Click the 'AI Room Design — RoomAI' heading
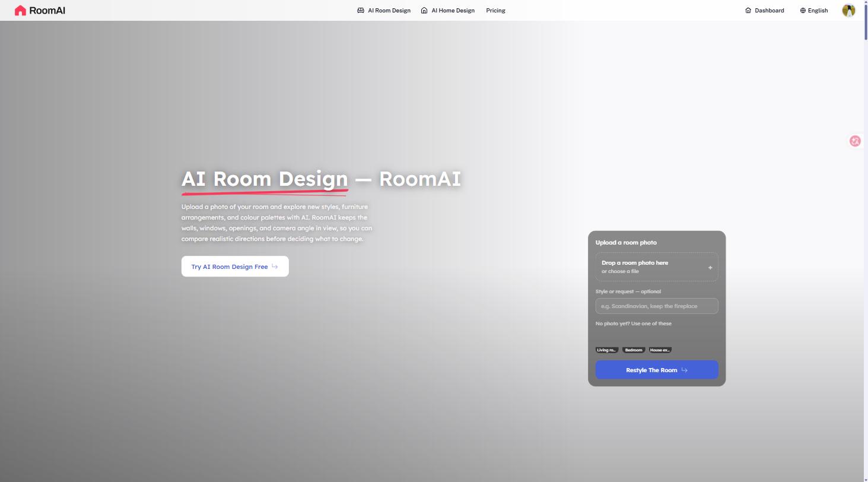The height and width of the screenshot is (482, 868). click(321, 179)
